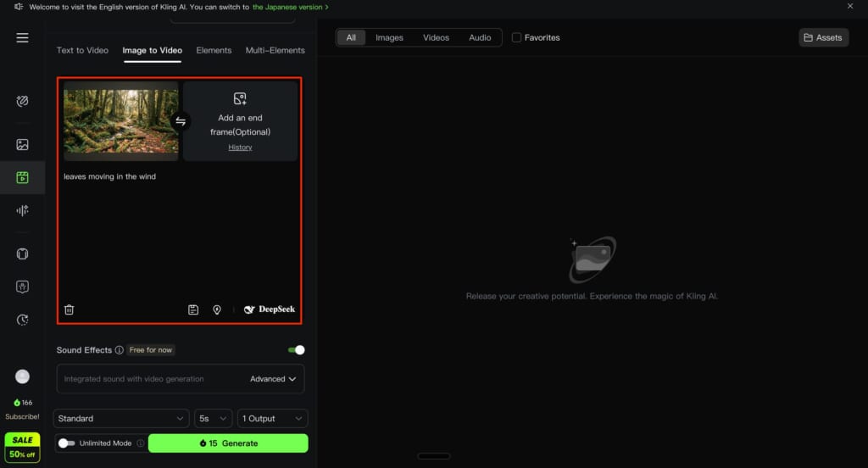
Task: Click the forest image thumbnail
Action: pos(120,121)
